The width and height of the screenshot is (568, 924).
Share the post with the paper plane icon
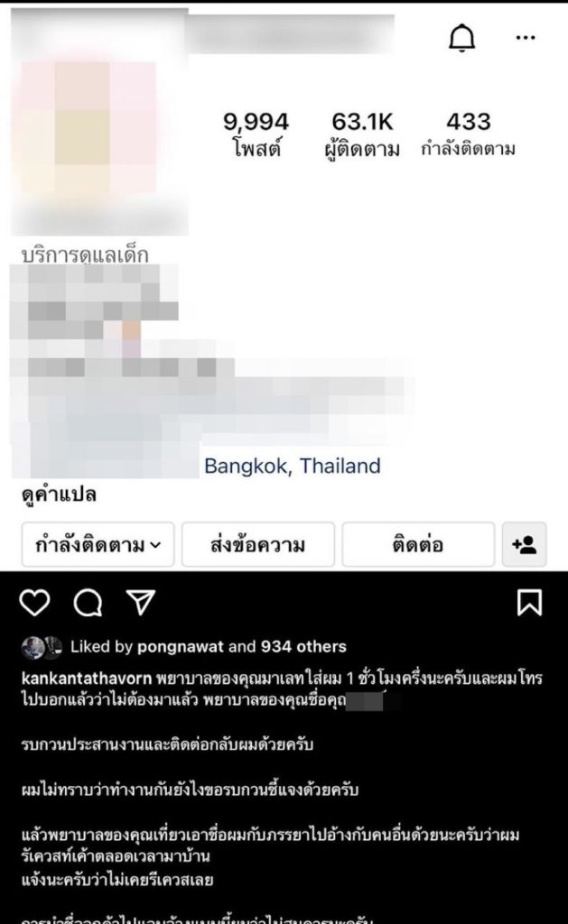click(140, 602)
